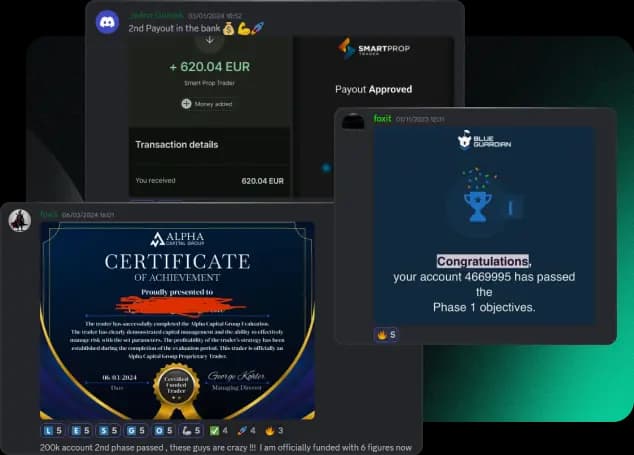This screenshot has height=455, width=634.
Task: Click the account number 4669995 text
Action: click(x=489, y=277)
